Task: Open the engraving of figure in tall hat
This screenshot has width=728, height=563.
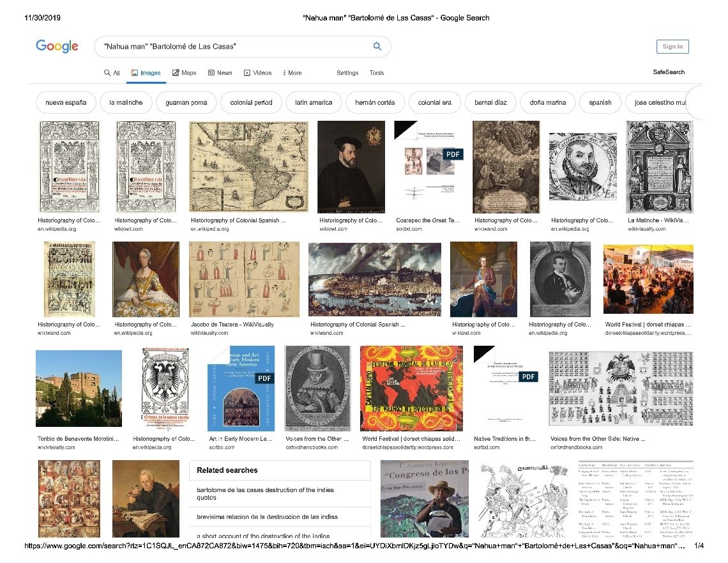Action: click(x=317, y=389)
